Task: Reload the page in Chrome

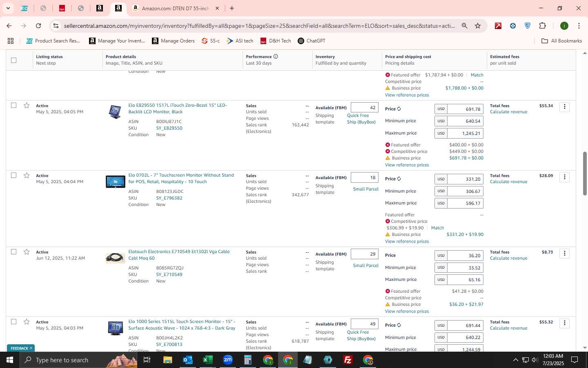Action: coord(38,26)
